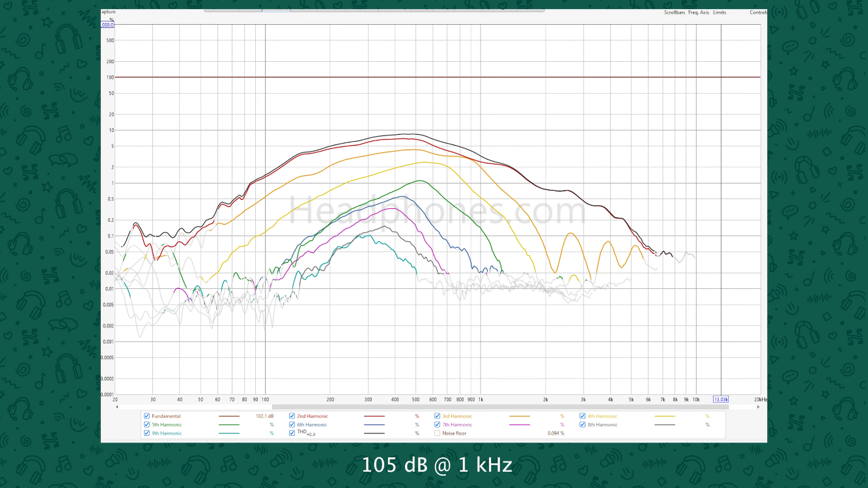Click the THD line color swatch

tap(374, 433)
